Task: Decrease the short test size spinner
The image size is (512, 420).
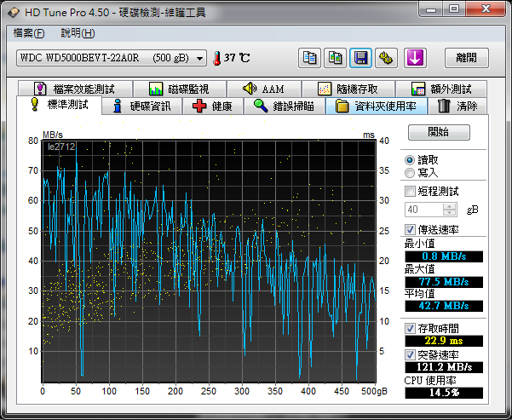Action: coord(450,213)
